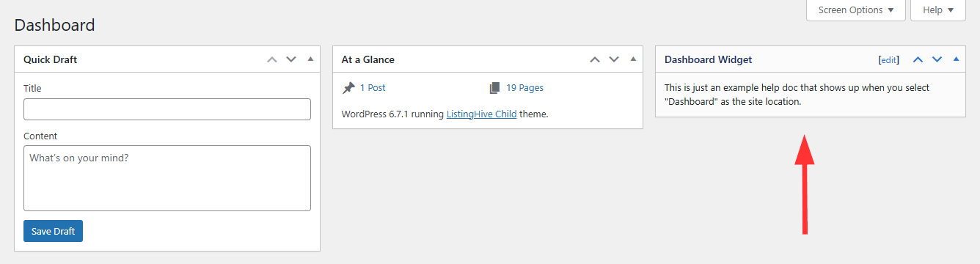Move Dashboard Widget down arrow

937,59
